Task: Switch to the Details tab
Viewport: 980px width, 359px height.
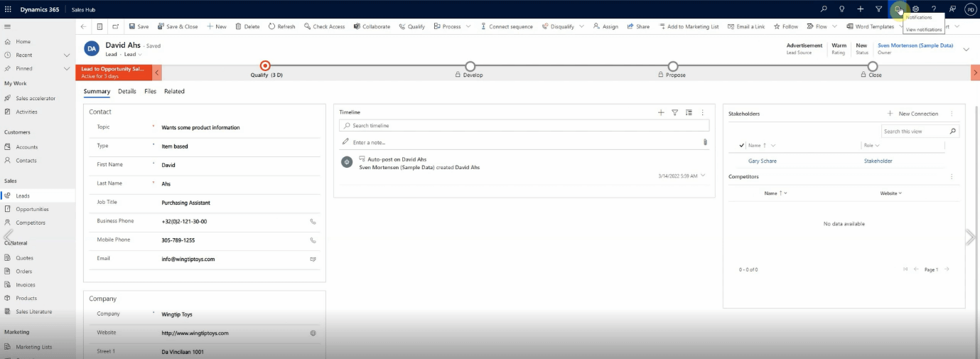Action: tap(127, 91)
